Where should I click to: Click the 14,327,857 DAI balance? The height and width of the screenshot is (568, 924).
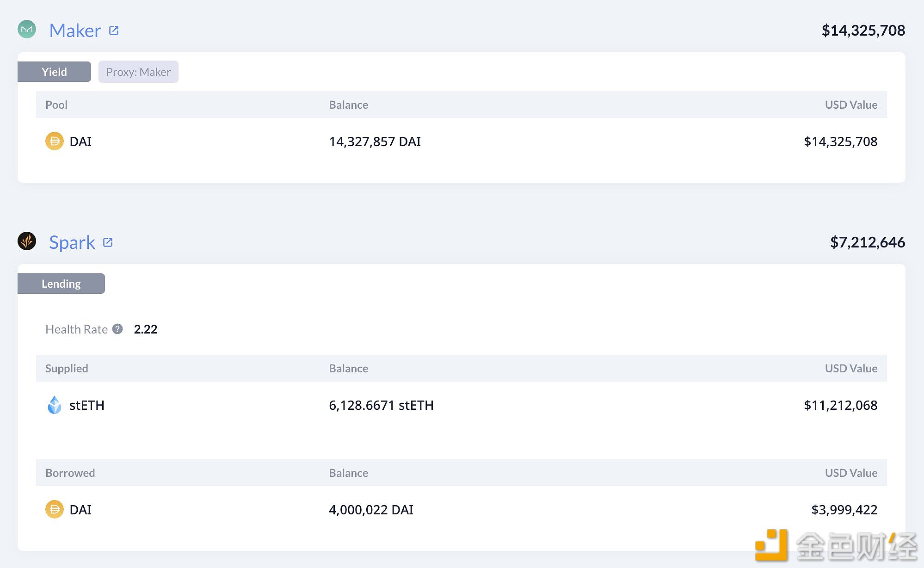(375, 142)
